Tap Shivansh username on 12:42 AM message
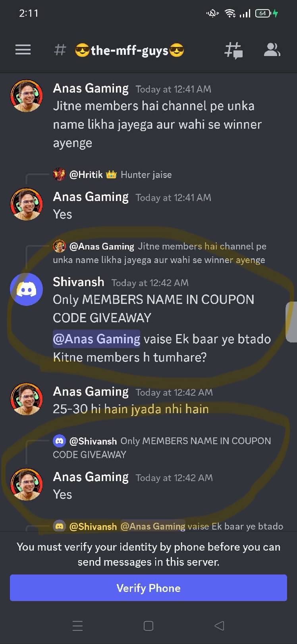The height and width of the screenshot is (644, 297). (x=79, y=282)
